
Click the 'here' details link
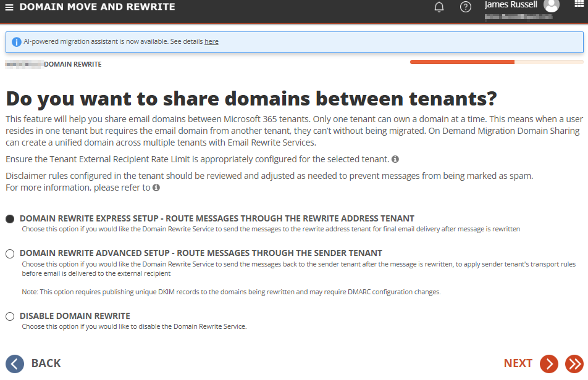point(211,41)
